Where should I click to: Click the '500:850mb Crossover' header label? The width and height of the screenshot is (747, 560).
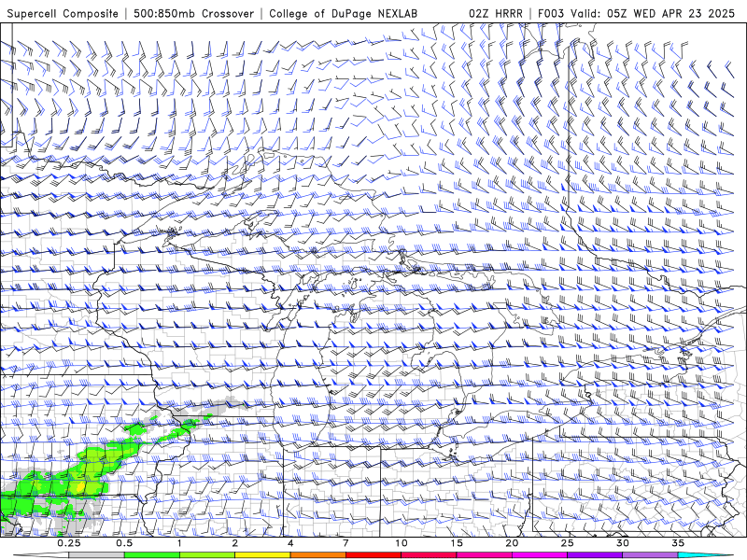click(x=193, y=13)
